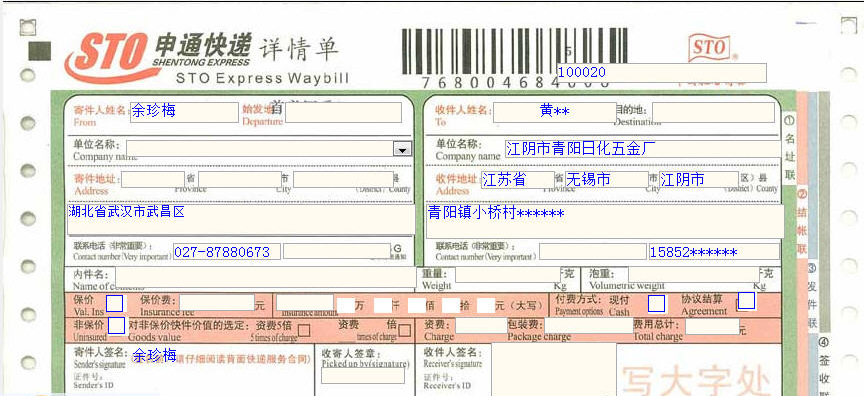The height and width of the screenshot is (396, 864).
Task: Click the insurance amount box before 拾
Action: tap(451, 305)
